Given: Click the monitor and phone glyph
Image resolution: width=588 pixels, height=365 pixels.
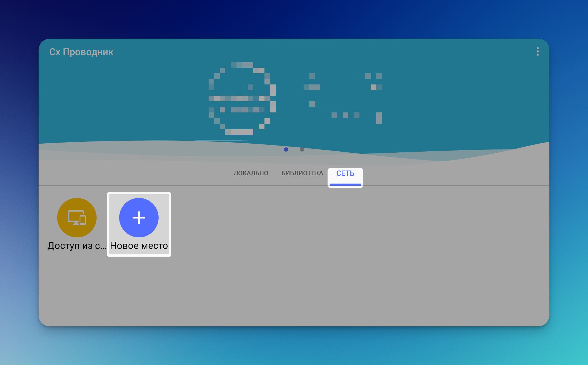Looking at the screenshot, I should coord(77,217).
